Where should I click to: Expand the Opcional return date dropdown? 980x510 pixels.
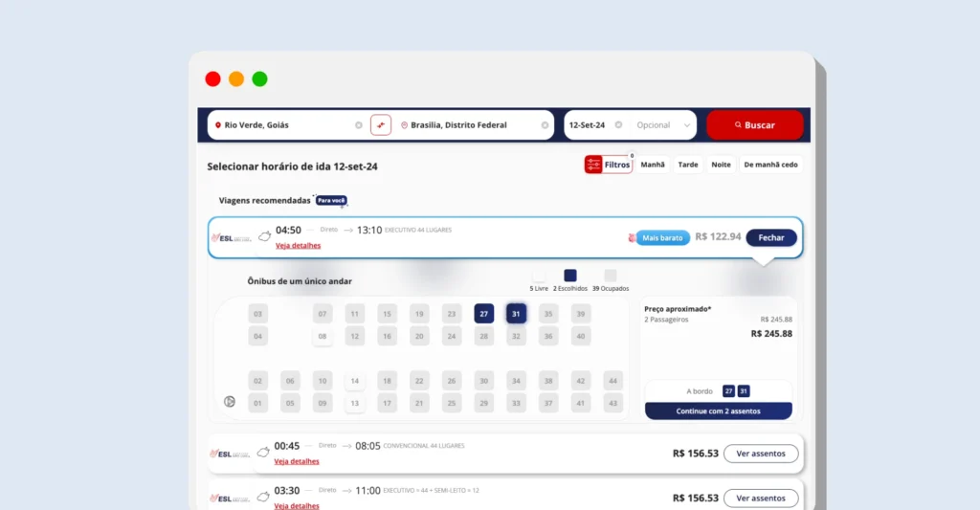click(687, 125)
